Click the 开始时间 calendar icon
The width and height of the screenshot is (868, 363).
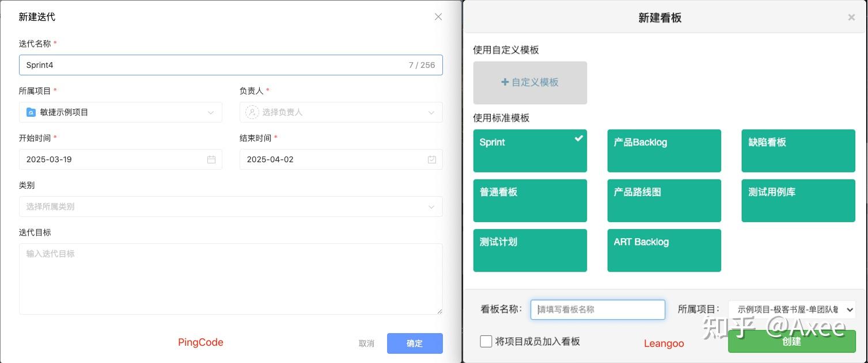click(211, 159)
